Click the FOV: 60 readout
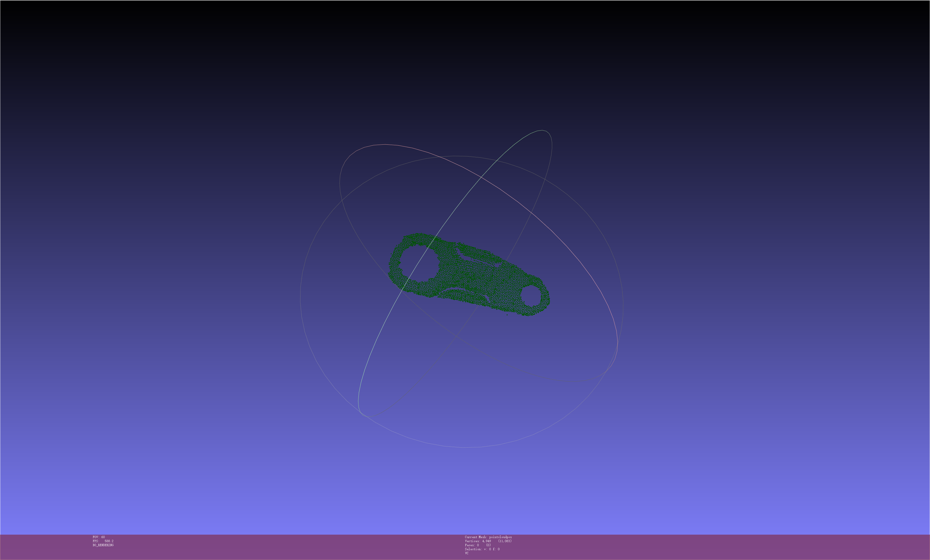The image size is (930, 560). coord(99,537)
